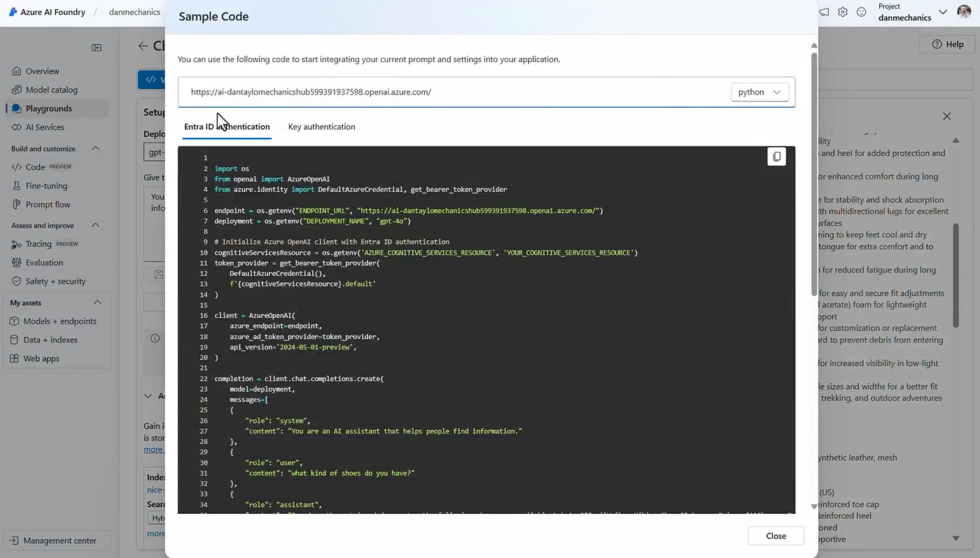Screen dimensions: 980x558
Task: Collapse the left navigation sidebar icon
Action: (x=97, y=48)
